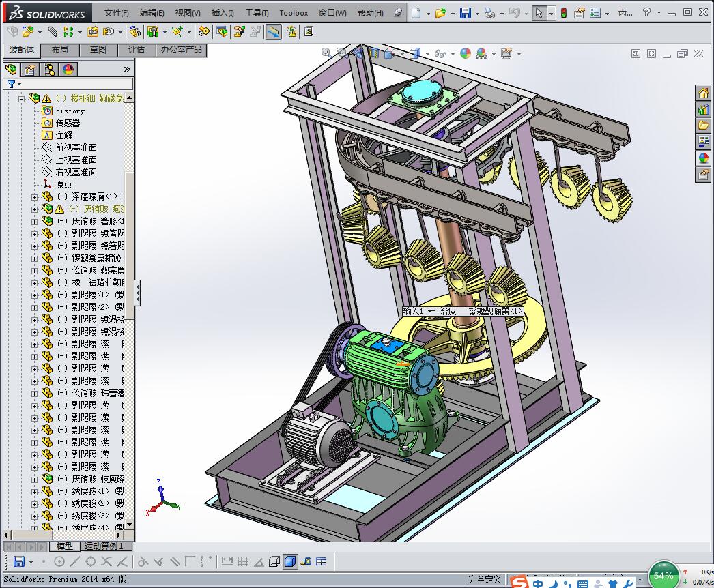714x588 pixels.
Task: Expand the first component node below 原点
Action: tap(34, 197)
